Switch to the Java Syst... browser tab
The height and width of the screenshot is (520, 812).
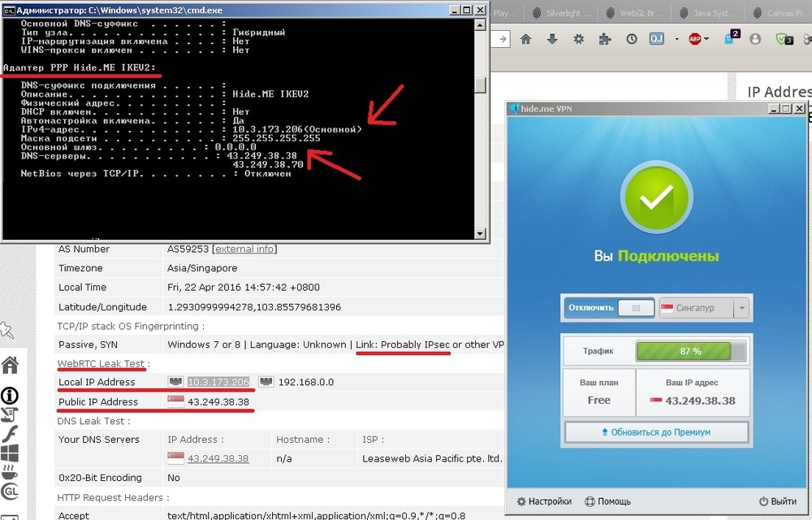click(707, 14)
